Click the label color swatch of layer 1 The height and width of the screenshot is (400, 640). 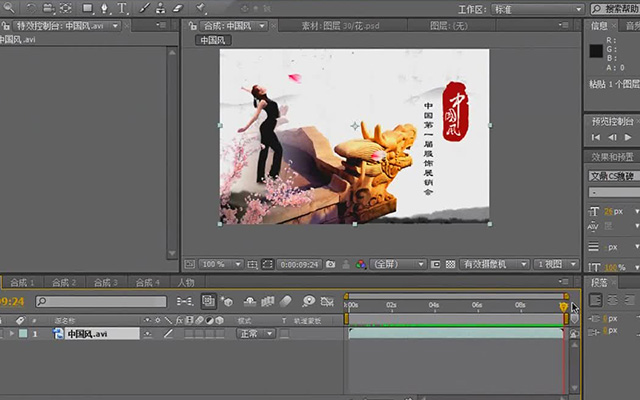coord(23,333)
